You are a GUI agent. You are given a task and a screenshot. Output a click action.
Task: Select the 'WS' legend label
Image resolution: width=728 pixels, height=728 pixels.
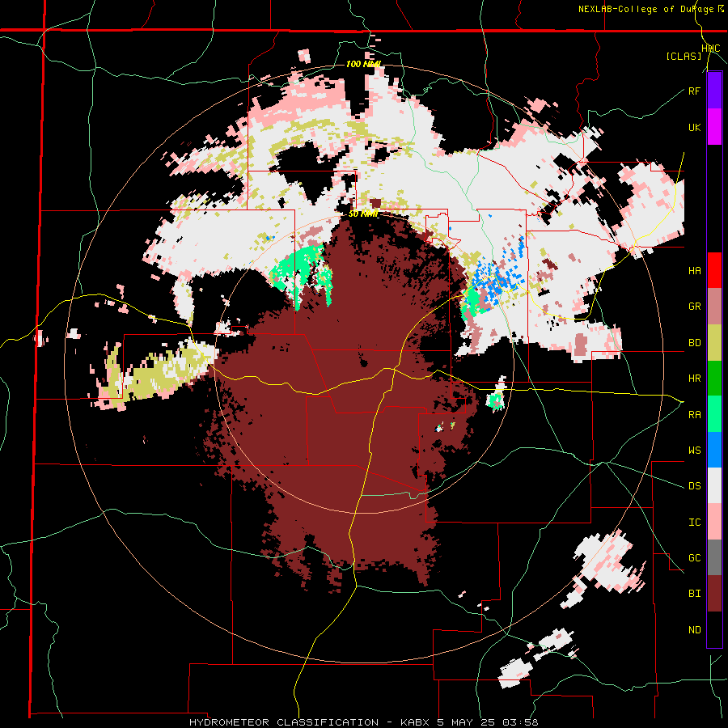[694, 451]
